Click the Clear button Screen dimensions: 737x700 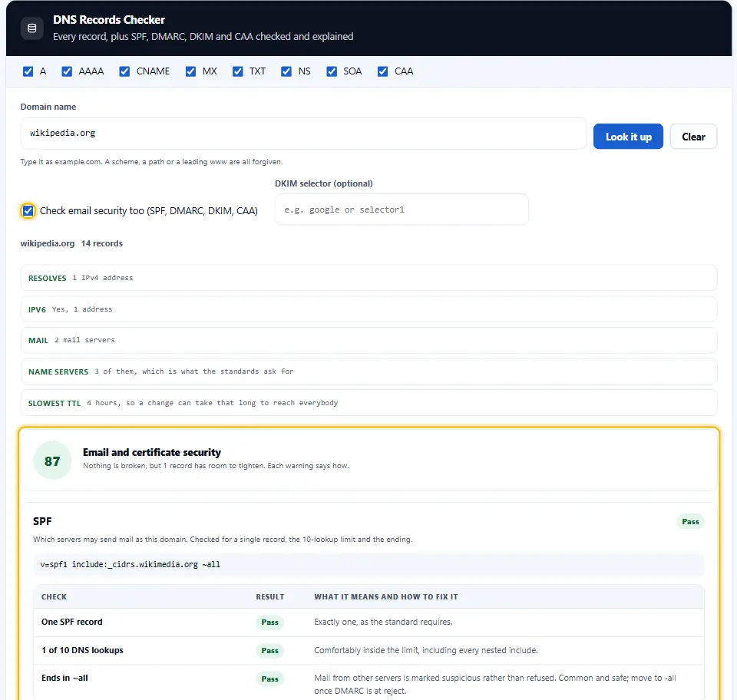pos(693,137)
